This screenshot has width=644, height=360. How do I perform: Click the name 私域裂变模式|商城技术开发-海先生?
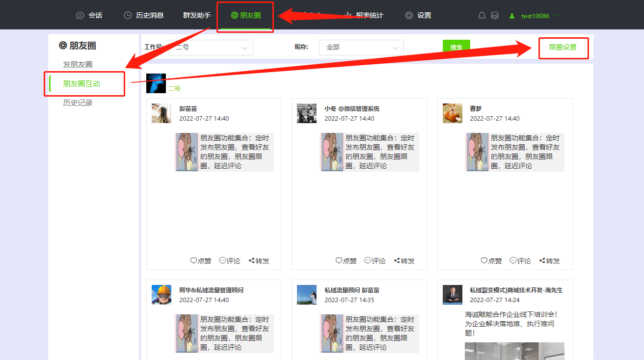tap(516, 290)
